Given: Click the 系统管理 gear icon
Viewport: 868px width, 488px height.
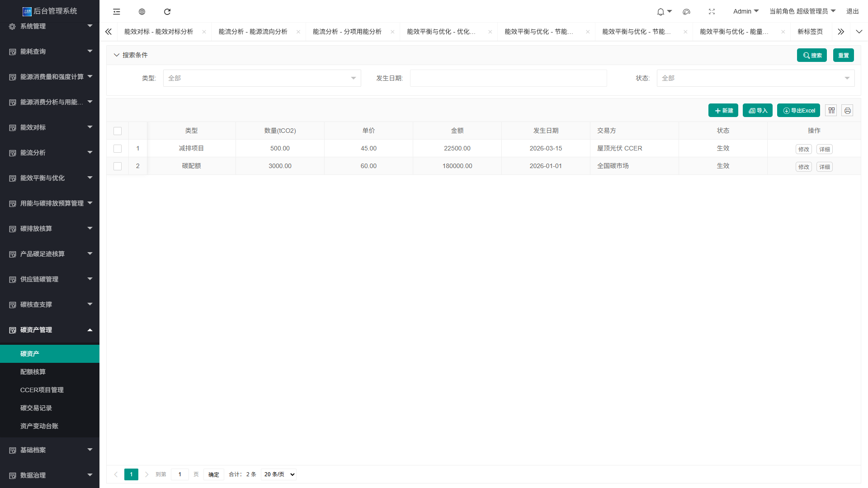Looking at the screenshot, I should pyautogui.click(x=12, y=26).
